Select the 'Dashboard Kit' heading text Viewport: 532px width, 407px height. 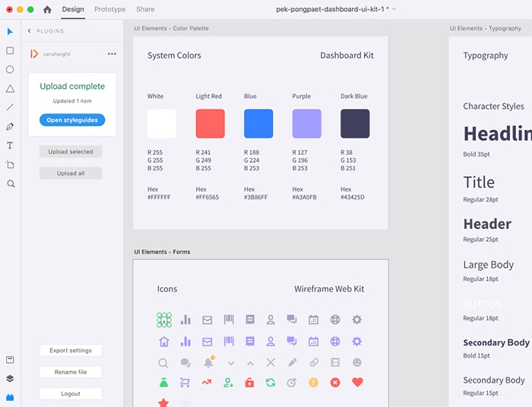[347, 56]
